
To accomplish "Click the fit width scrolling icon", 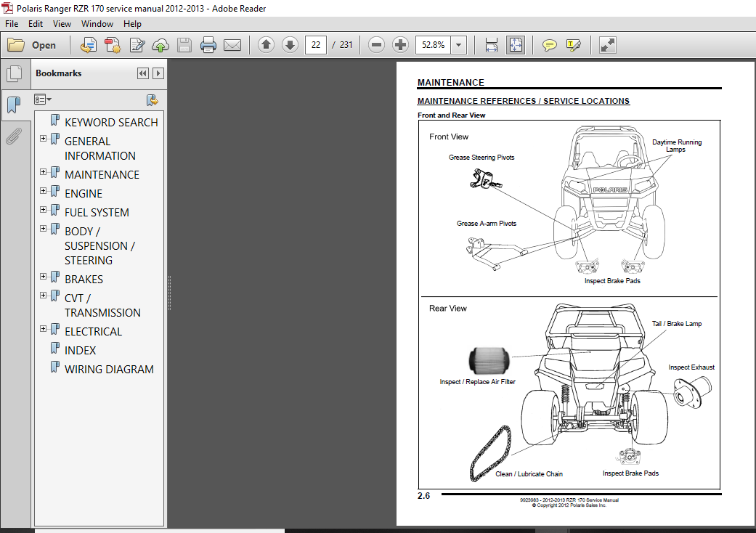I will pos(492,45).
